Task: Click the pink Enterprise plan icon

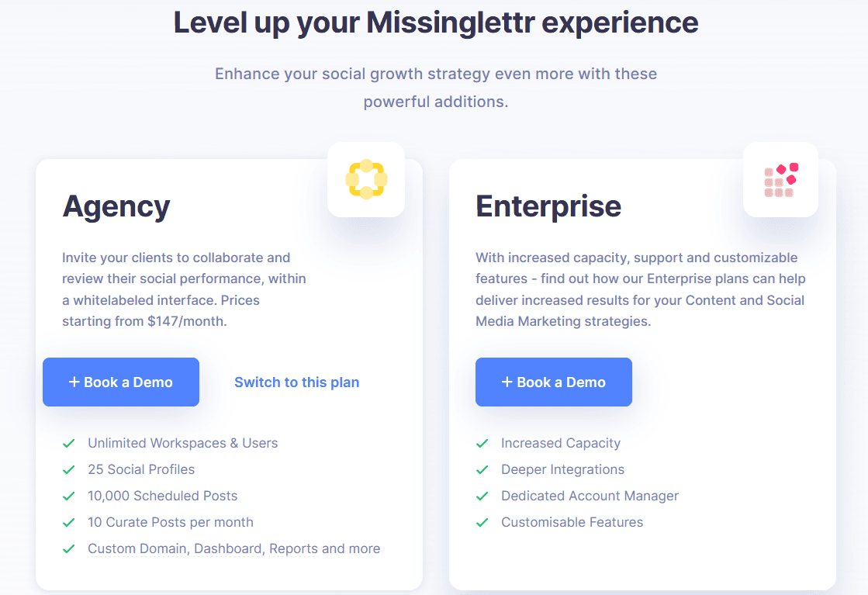Action: [780, 179]
